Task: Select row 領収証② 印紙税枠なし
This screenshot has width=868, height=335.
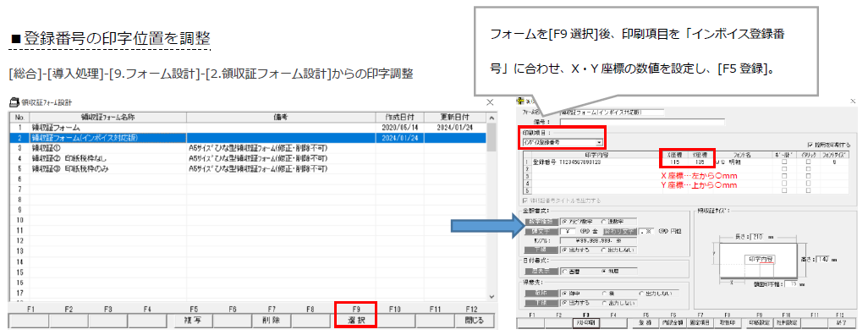Action: [x=247, y=158]
